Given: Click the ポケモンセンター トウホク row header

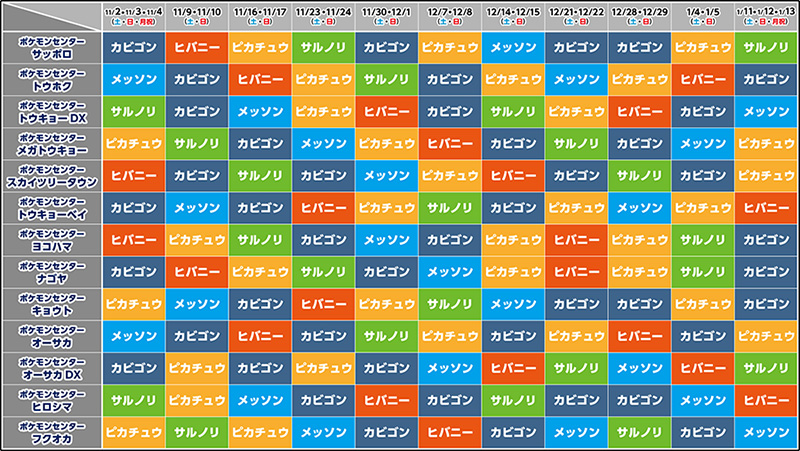Looking at the screenshot, I should [52, 80].
